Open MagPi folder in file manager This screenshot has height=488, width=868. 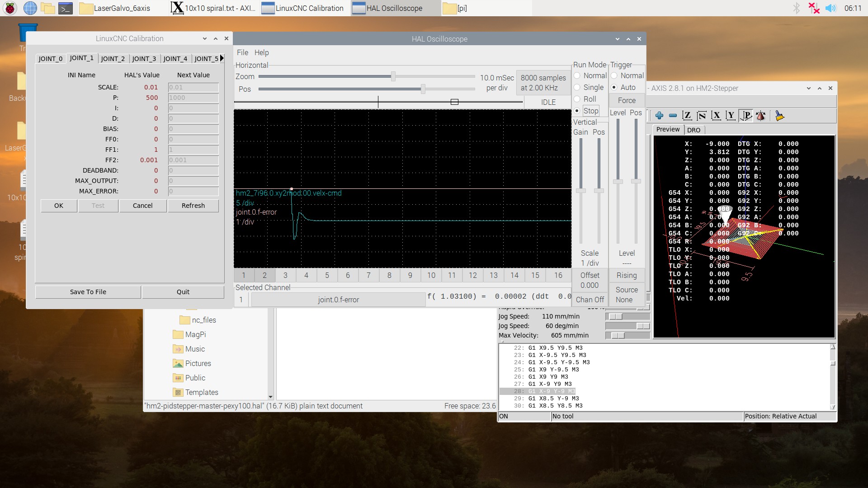(x=189, y=334)
